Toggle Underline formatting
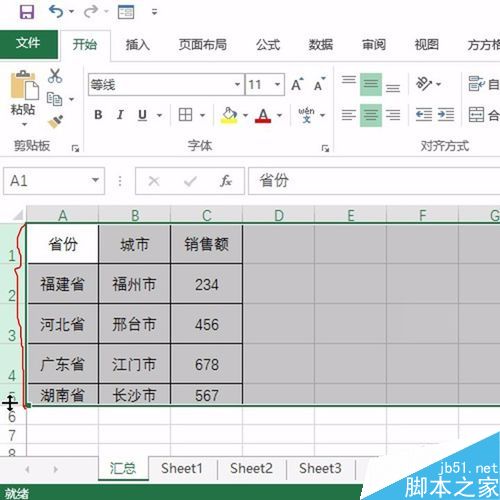The height and width of the screenshot is (500, 500). 142,115
